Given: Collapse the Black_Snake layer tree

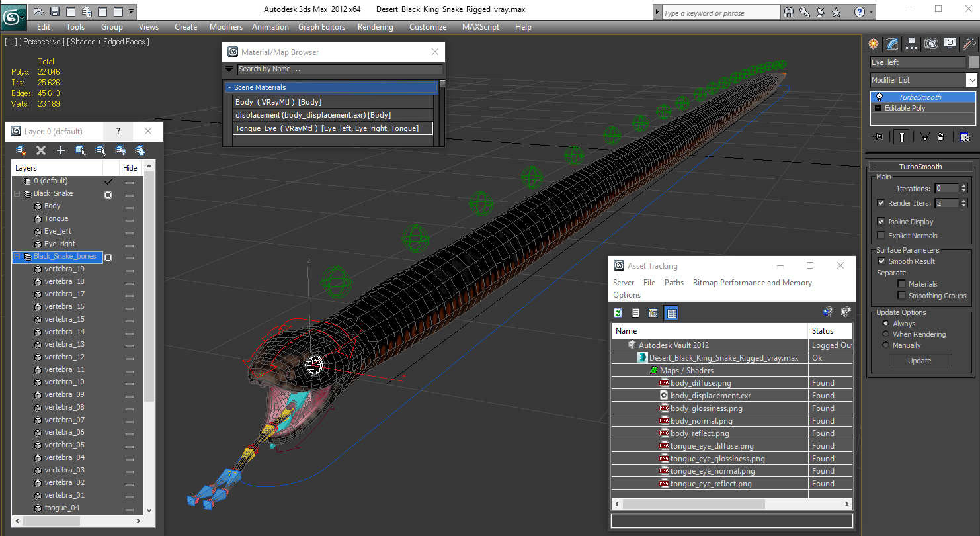Looking at the screenshot, I should tap(17, 194).
